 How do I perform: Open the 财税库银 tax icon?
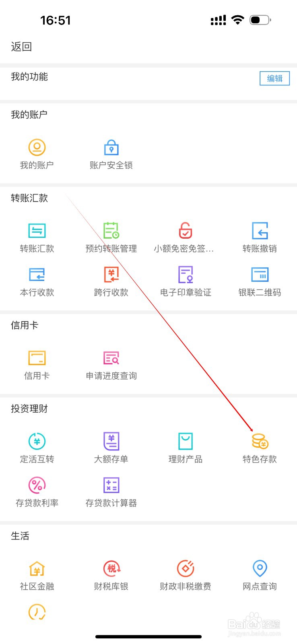pos(111,568)
